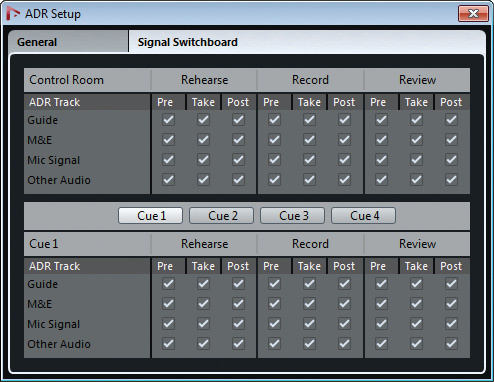
Task: Toggle Control Room Other Audio Record Post
Action: click(344, 180)
